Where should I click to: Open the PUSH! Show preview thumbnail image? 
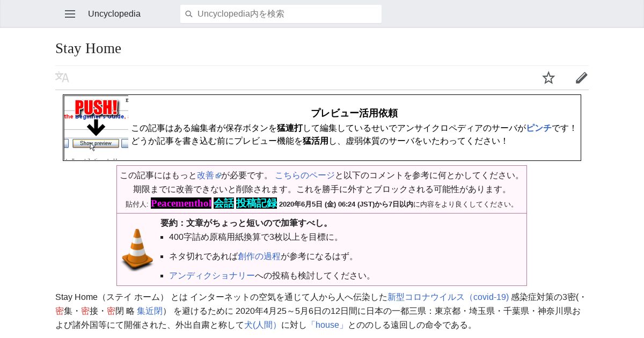pos(96,128)
